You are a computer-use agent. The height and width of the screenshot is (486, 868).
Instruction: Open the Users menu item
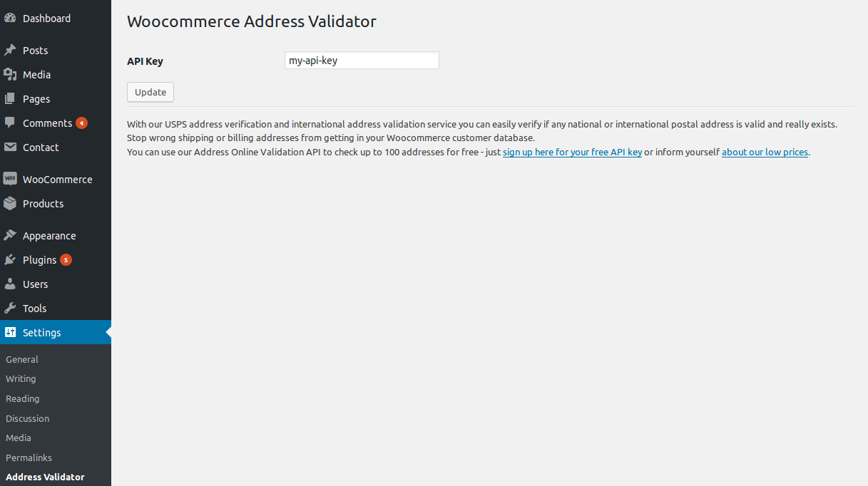35,284
